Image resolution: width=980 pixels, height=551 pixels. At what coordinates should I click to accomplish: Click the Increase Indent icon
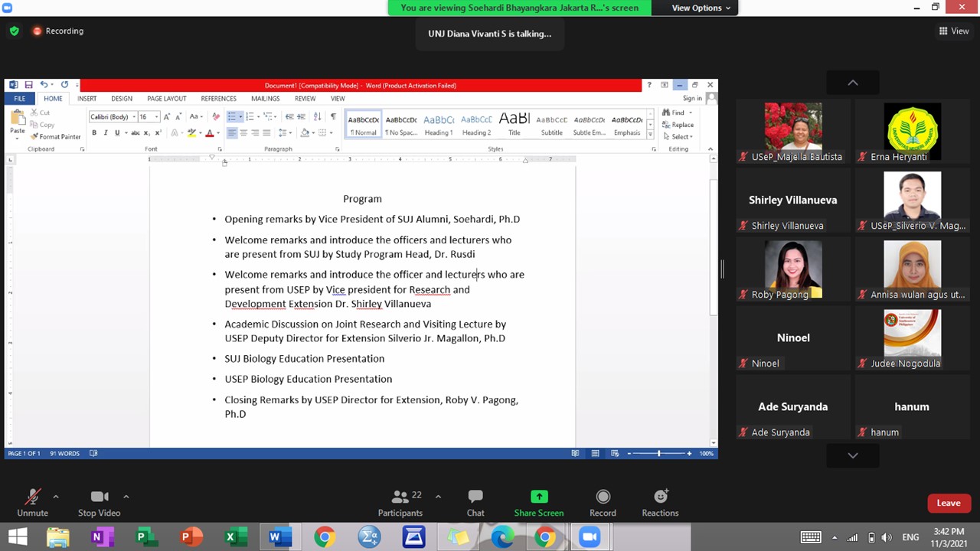(302, 116)
